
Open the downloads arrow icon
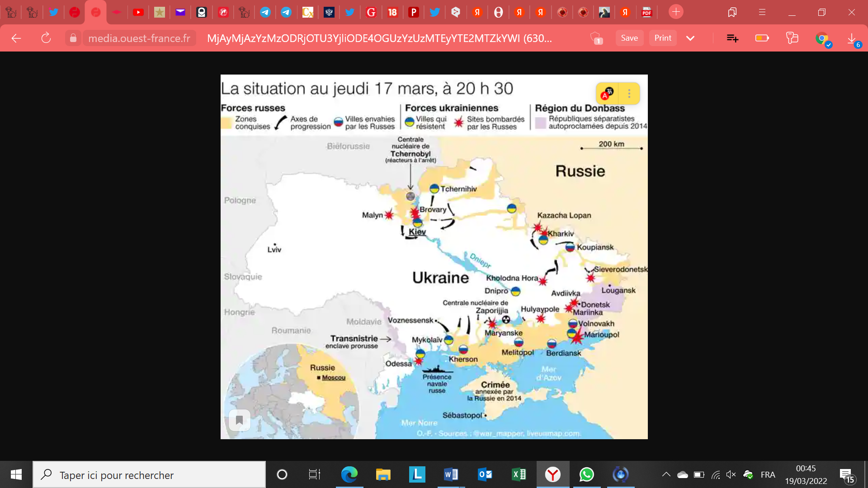pos(852,38)
